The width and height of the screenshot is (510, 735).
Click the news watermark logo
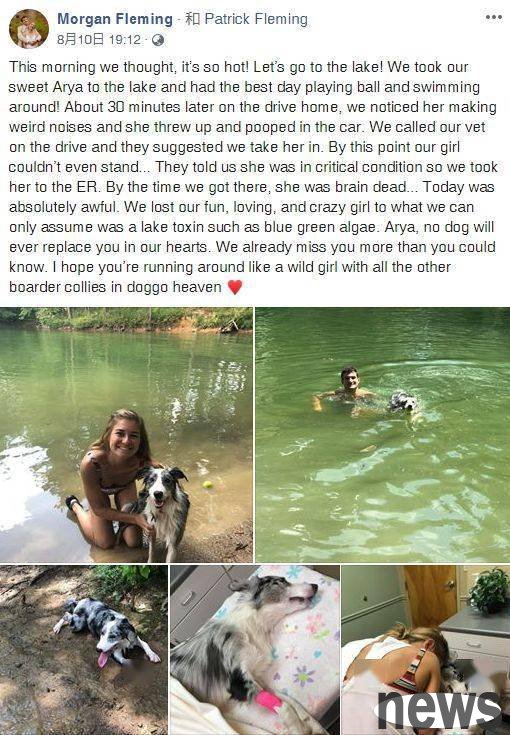(x=439, y=711)
